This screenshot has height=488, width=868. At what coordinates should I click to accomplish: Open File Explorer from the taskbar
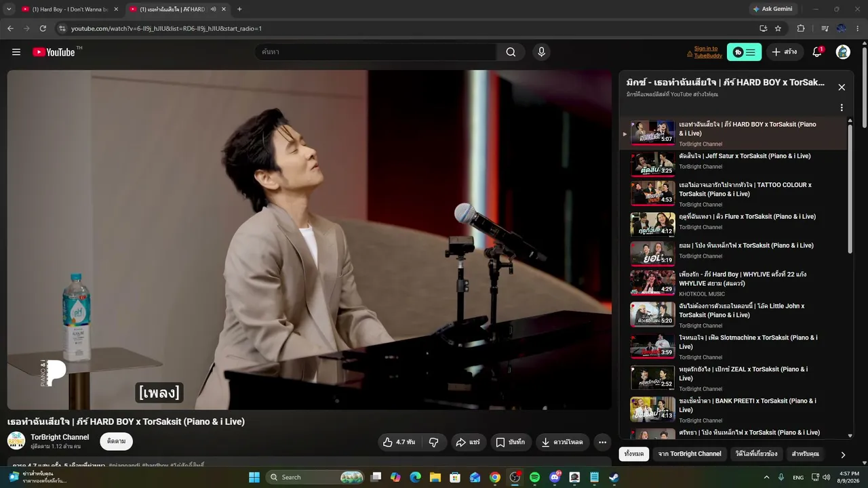[435, 477]
